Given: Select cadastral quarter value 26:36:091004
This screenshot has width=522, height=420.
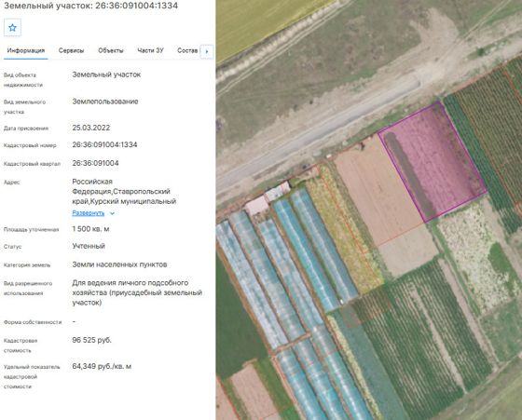Looking at the screenshot, I should (x=95, y=163).
